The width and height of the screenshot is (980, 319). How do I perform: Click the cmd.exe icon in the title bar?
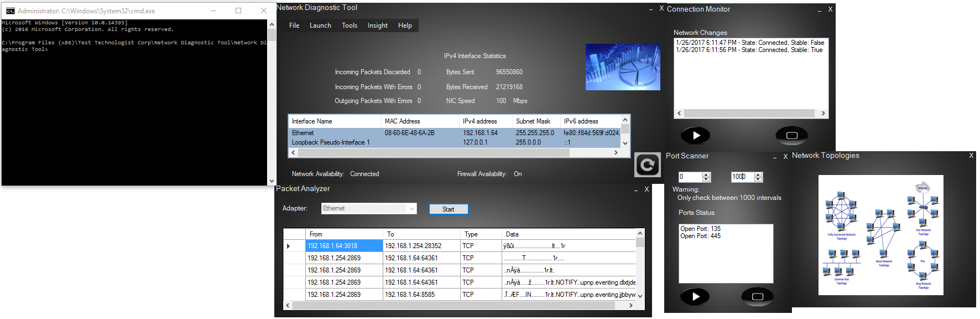10,11
